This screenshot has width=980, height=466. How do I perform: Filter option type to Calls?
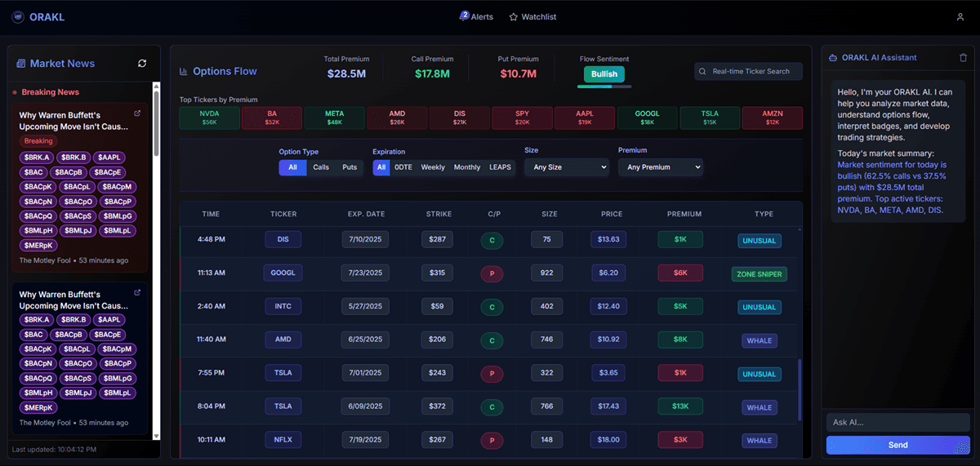321,167
